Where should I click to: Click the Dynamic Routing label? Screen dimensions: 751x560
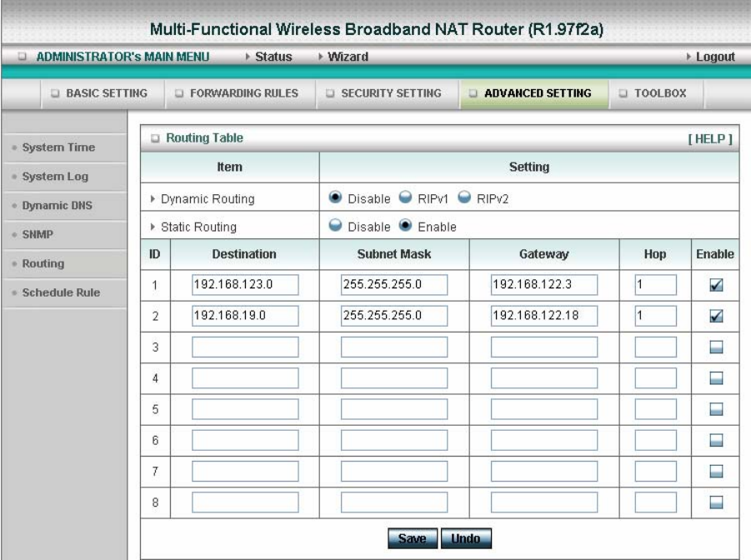tap(208, 199)
